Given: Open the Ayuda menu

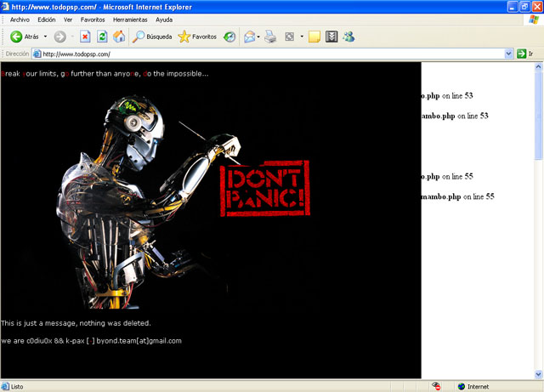Looking at the screenshot, I should click(x=163, y=20).
